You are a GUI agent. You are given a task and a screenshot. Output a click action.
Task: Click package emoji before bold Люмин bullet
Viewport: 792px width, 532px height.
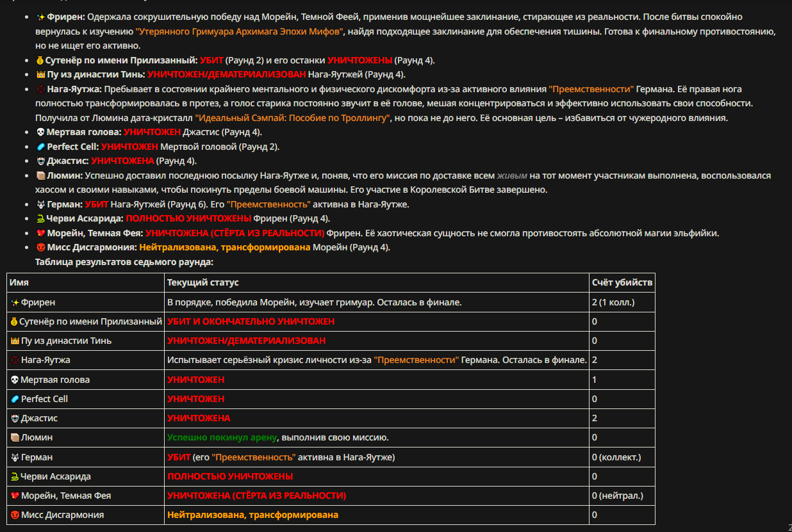pos(40,175)
